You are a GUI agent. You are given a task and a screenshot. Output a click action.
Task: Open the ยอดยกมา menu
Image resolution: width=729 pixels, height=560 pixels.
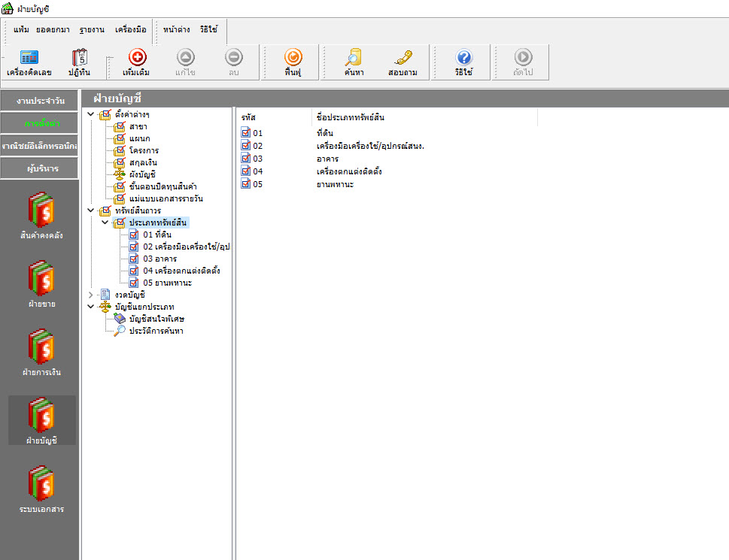pyautogui.click(x=53, y=30)
